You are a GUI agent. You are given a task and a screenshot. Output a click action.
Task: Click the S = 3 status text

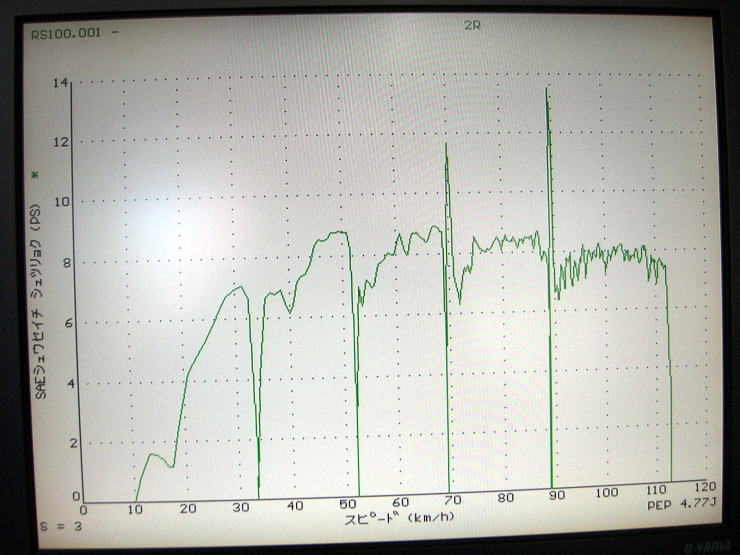[61, 526]
